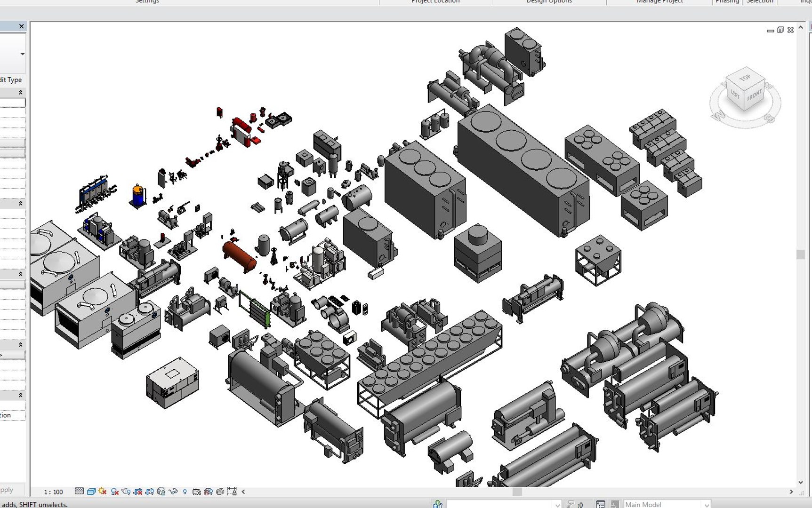Click the Editing Requests icon
This screenshot has width=812, height=508.
(x=571, y=504)
